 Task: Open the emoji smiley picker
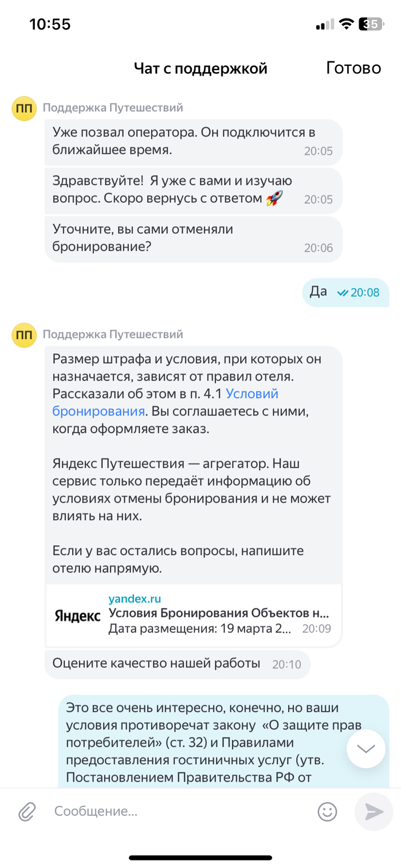click(327, 811)
